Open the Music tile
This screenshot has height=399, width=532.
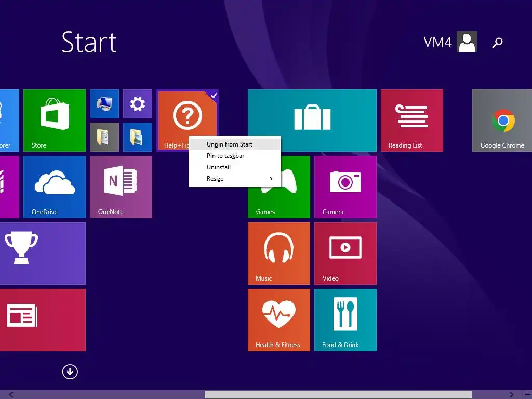point(279,254)
